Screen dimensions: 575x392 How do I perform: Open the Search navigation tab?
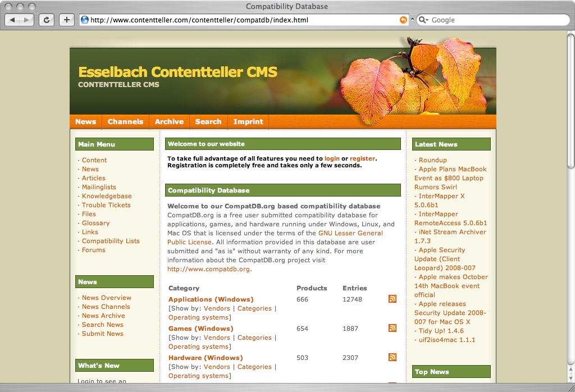click(208, 122)
